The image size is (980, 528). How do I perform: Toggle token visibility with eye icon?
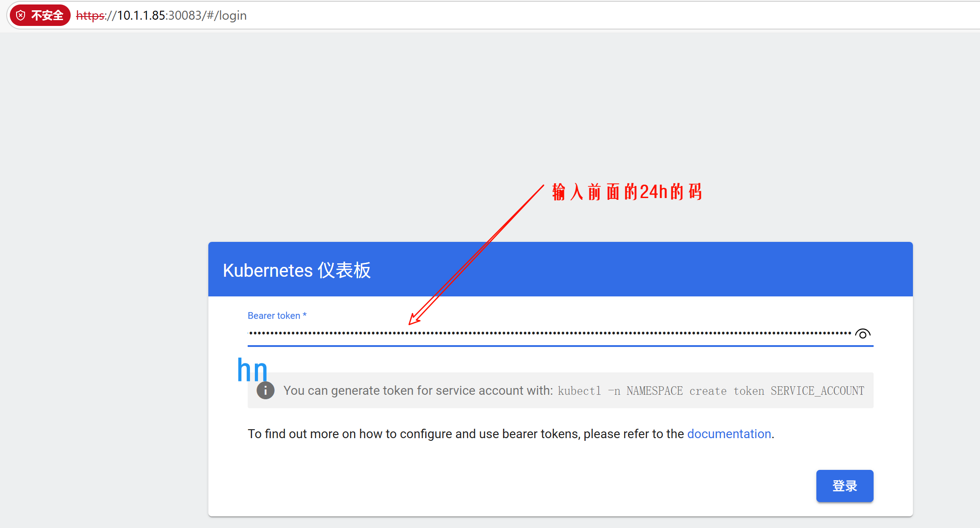click(x=862, y=334)
